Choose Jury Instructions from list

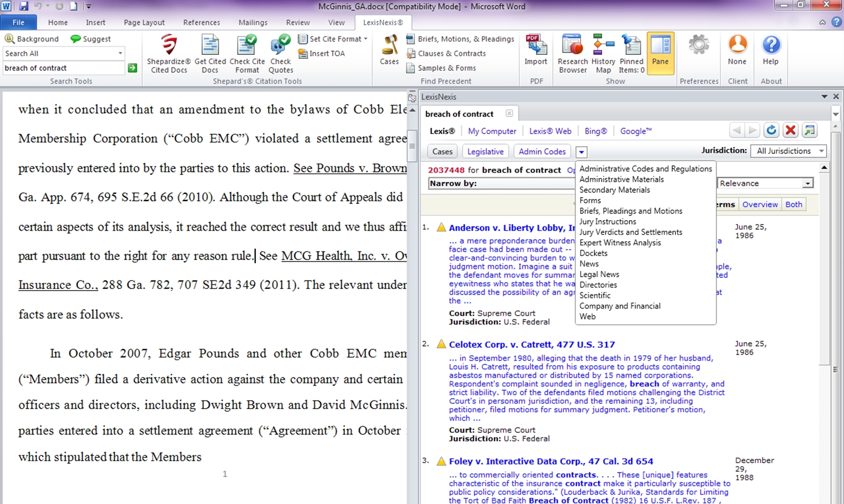coord(608,222)
